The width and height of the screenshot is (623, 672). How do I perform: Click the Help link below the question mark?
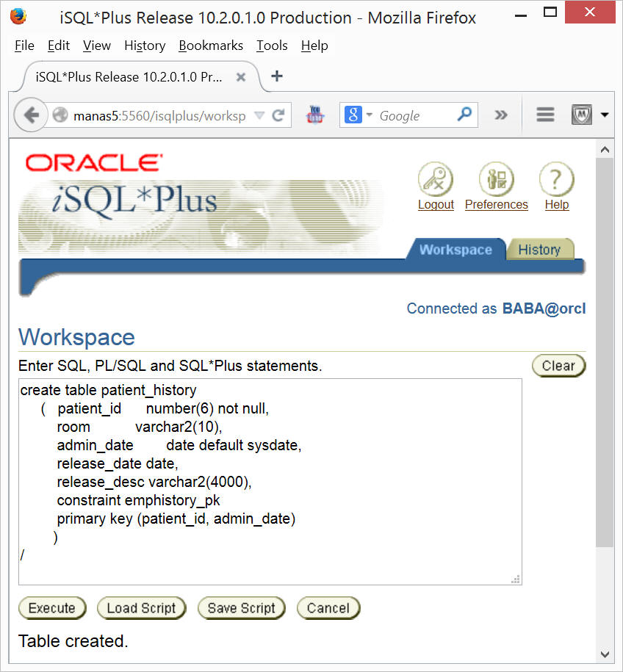[x=557, y=205]
